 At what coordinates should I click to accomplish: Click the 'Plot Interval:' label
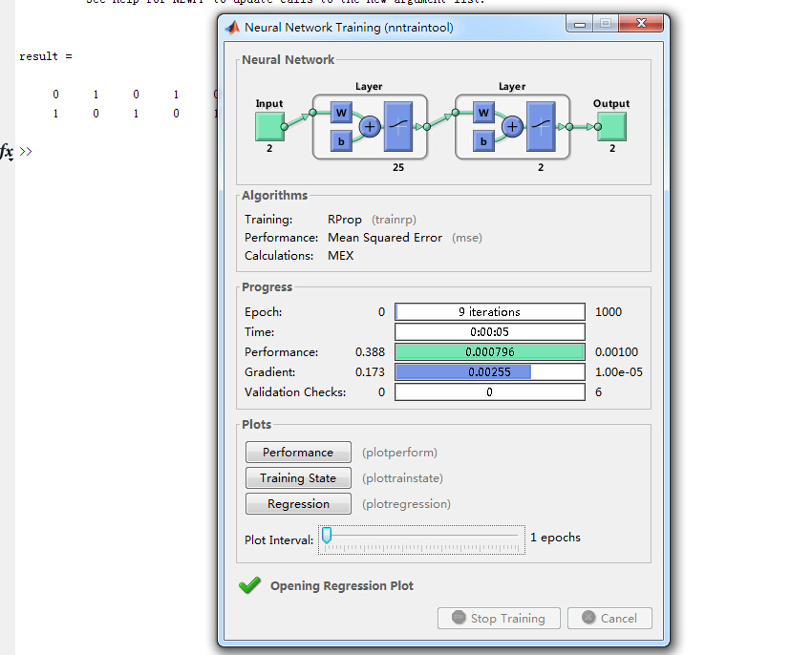point(279,540)
